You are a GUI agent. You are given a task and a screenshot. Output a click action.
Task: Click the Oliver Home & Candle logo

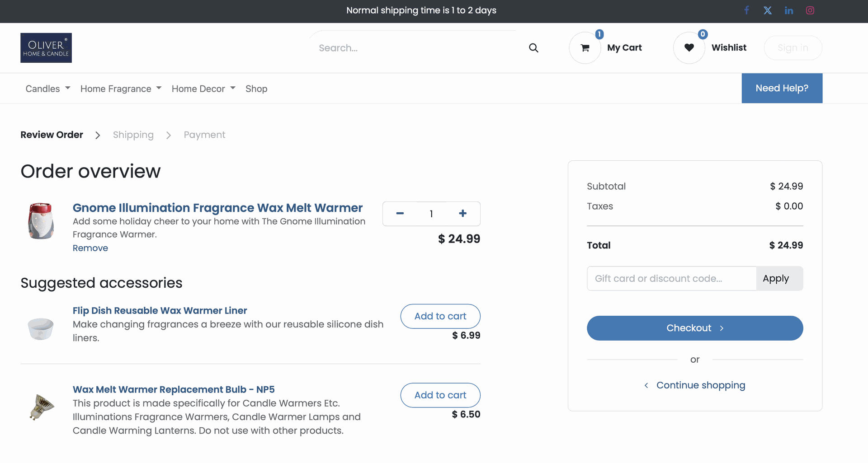[46, 48]
